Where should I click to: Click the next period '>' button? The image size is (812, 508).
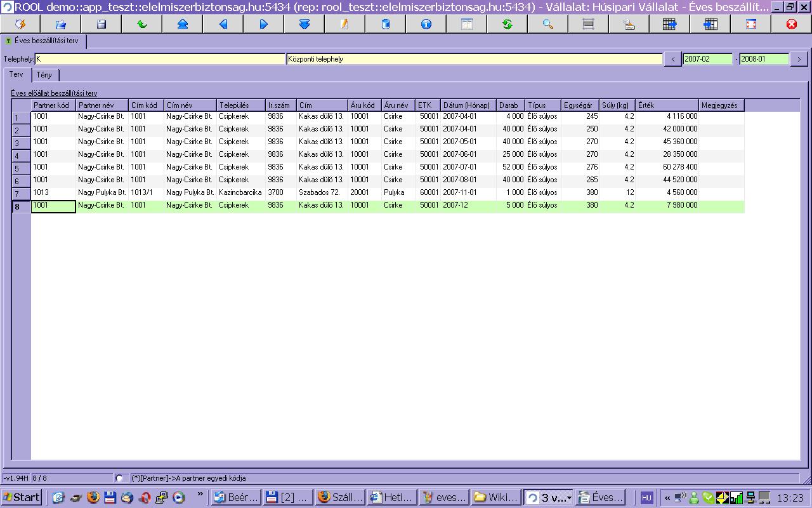799,59
